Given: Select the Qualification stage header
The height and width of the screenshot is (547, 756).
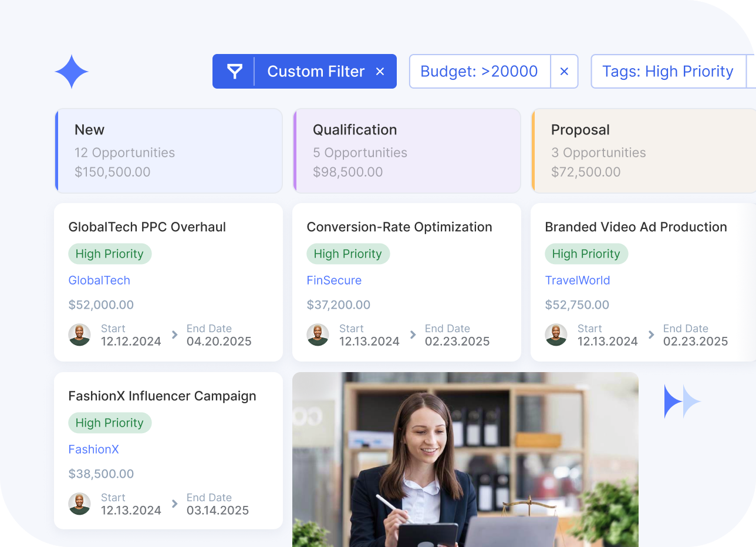Looking at the screenshot, I should point(407,150).
